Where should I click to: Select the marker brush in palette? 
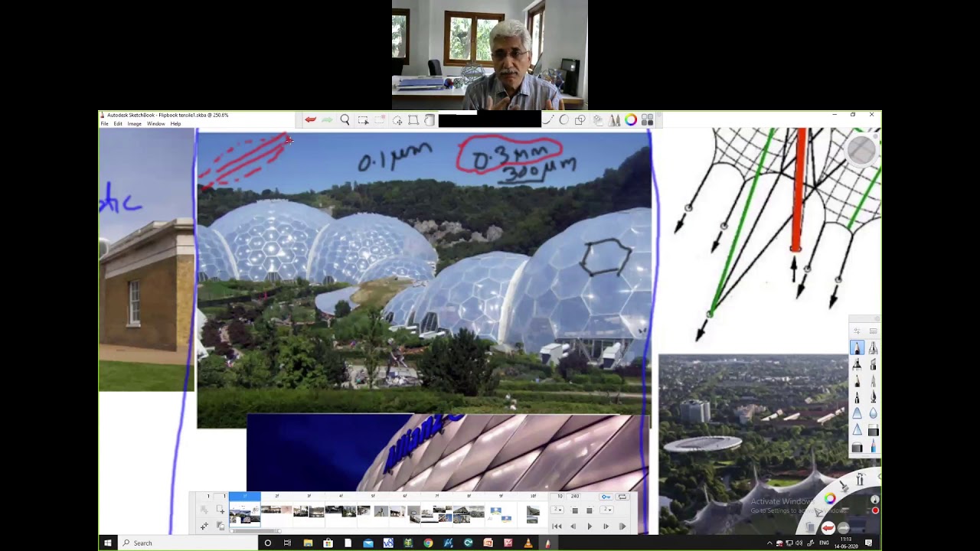(857, 364)
